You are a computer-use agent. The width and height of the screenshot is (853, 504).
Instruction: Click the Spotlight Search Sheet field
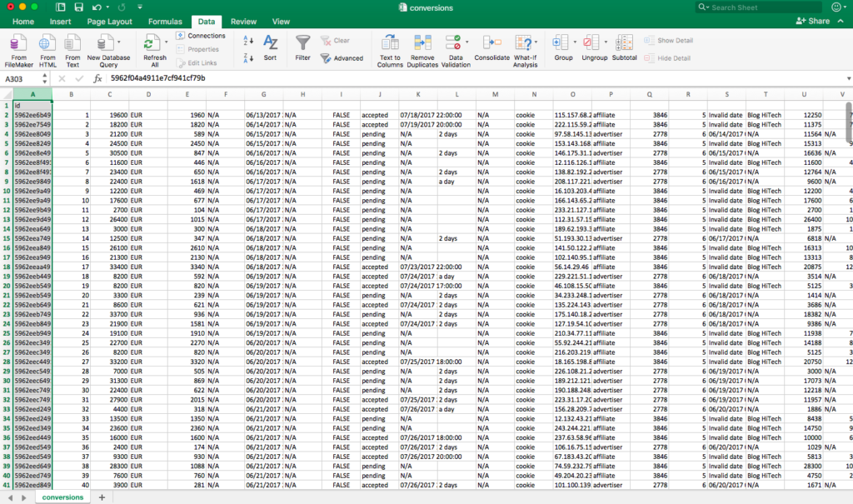[758, 7]
